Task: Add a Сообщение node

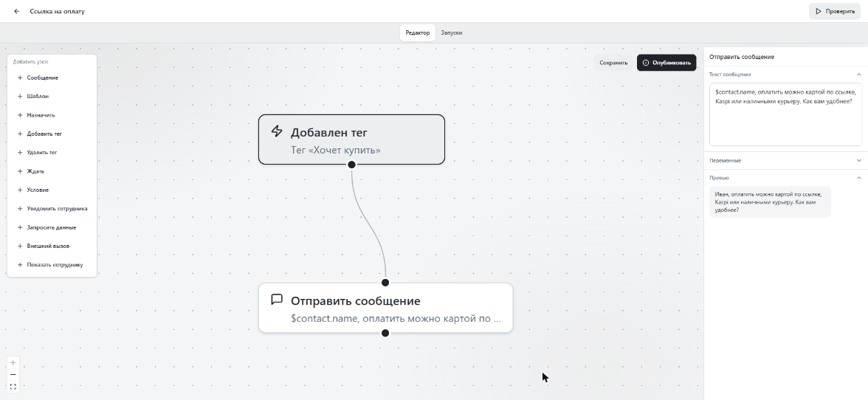Action: pyautogui.click(x=52, y=77)
